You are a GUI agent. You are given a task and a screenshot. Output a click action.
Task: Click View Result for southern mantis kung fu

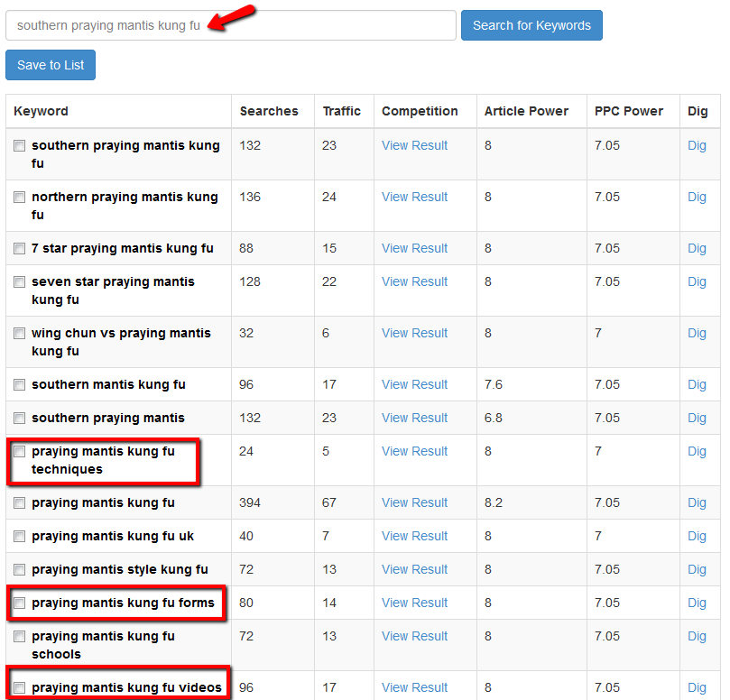tap(414, 384)
